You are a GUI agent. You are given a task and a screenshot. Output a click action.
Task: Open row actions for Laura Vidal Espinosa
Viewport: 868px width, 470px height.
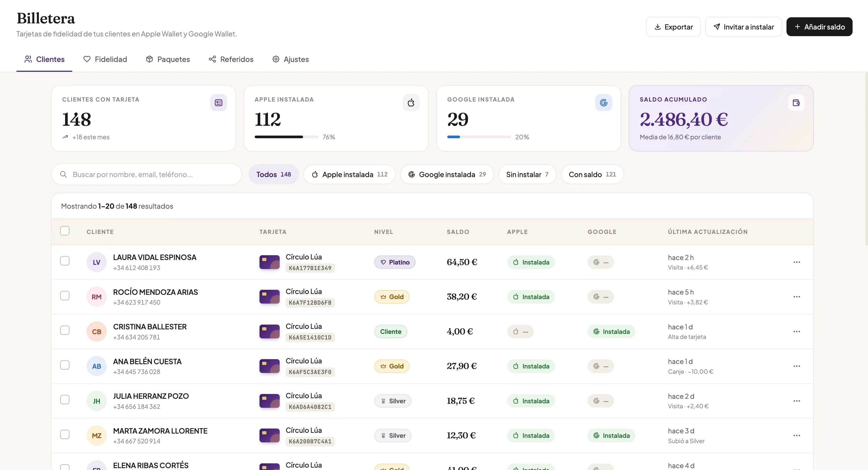click(797, 262)
